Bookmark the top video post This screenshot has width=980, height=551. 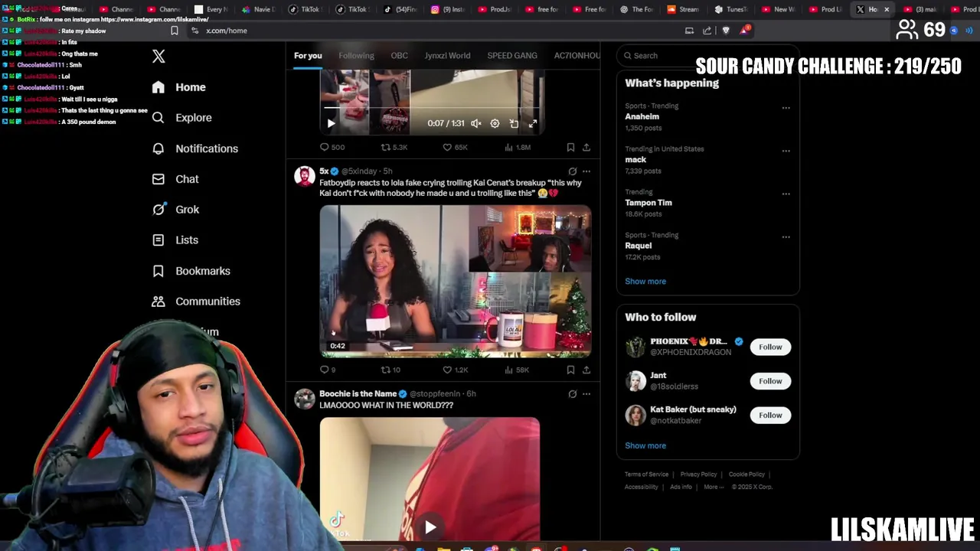(570, 147)
